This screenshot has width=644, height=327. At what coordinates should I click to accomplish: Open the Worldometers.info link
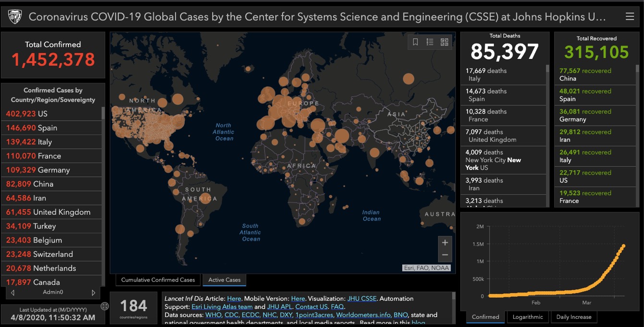(363, 315)
